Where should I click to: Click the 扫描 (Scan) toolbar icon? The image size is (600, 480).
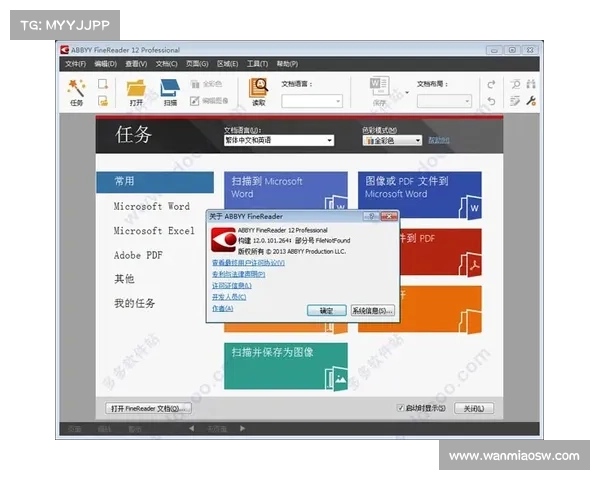click(x=170, y=89)
